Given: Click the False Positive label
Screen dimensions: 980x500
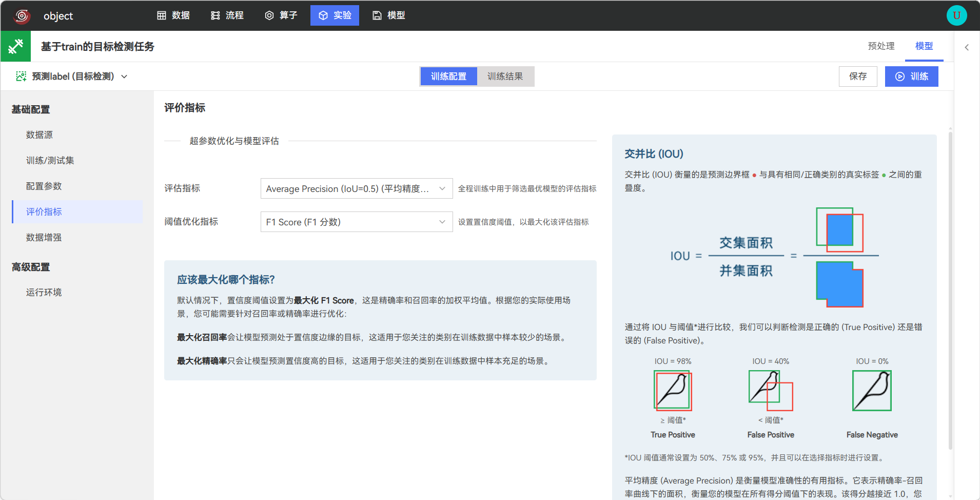Looking at the screenshot, I should click(771, 435).
